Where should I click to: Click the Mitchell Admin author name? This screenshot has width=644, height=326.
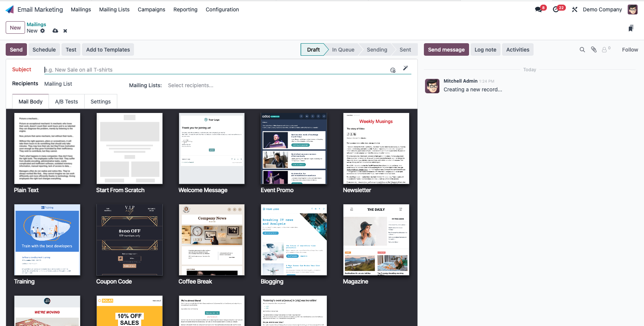[460, 81]
